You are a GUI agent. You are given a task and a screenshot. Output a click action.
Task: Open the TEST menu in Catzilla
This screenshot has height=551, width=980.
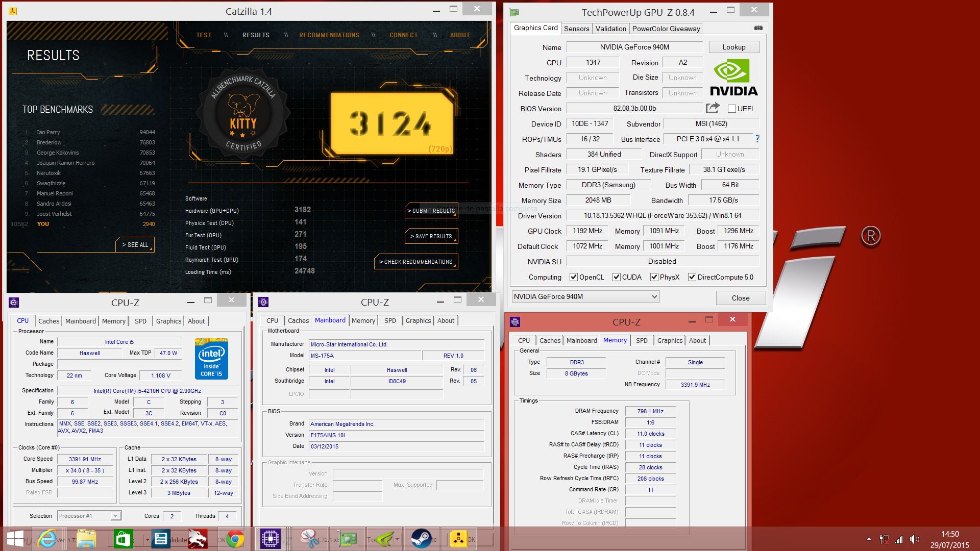[x=204, y=35]
